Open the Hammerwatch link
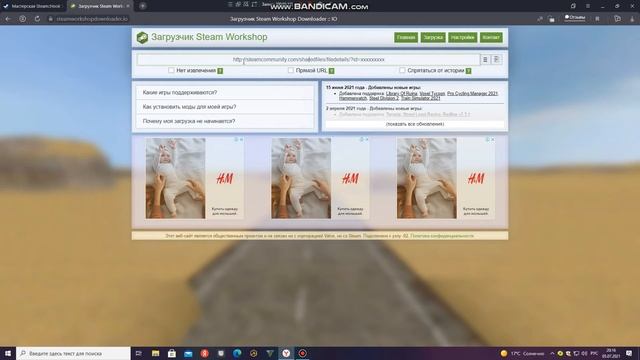 [x=353, y=98]
